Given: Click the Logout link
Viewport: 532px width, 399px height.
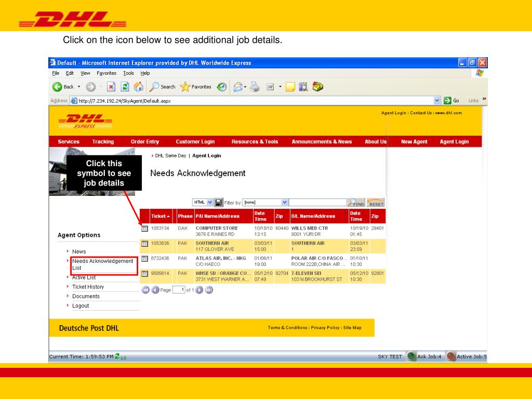Looking at the screenshot, I should click(81, 306).
